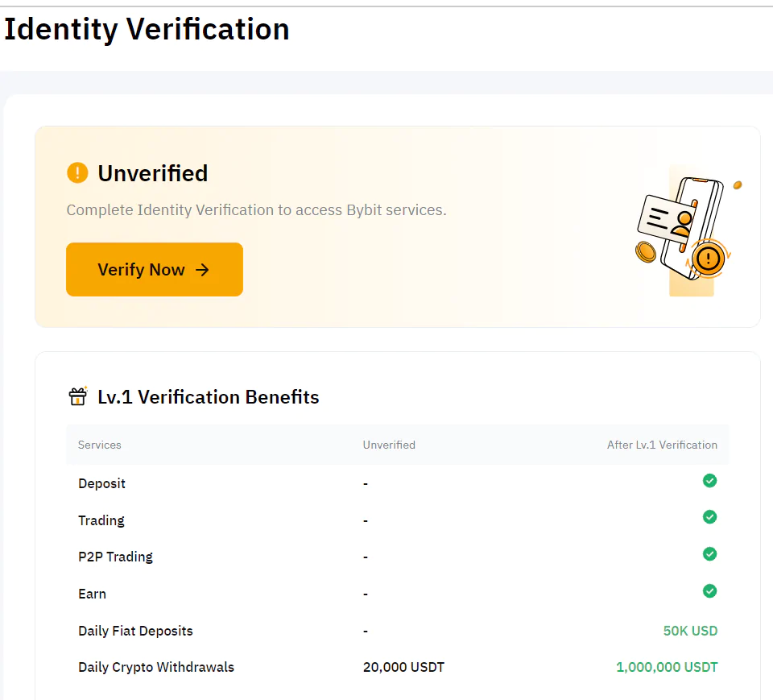
Task: Click the P2P Trading service label
Action: coord(115,557)
